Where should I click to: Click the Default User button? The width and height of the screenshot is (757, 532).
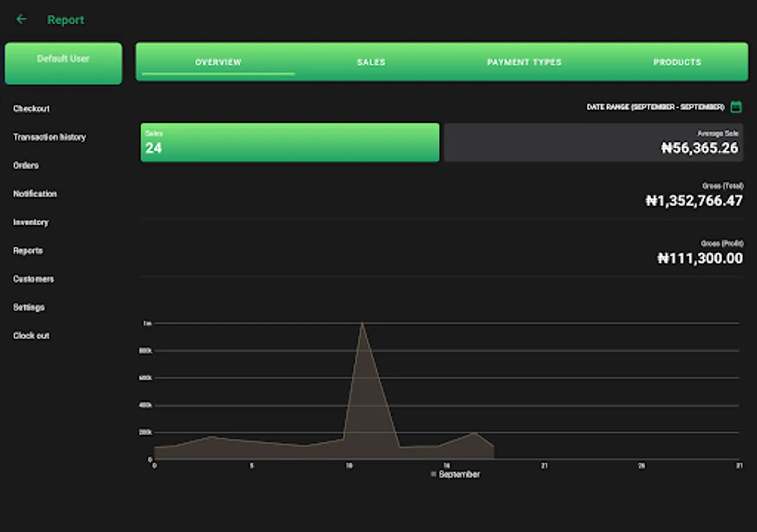tap(63, 63)
